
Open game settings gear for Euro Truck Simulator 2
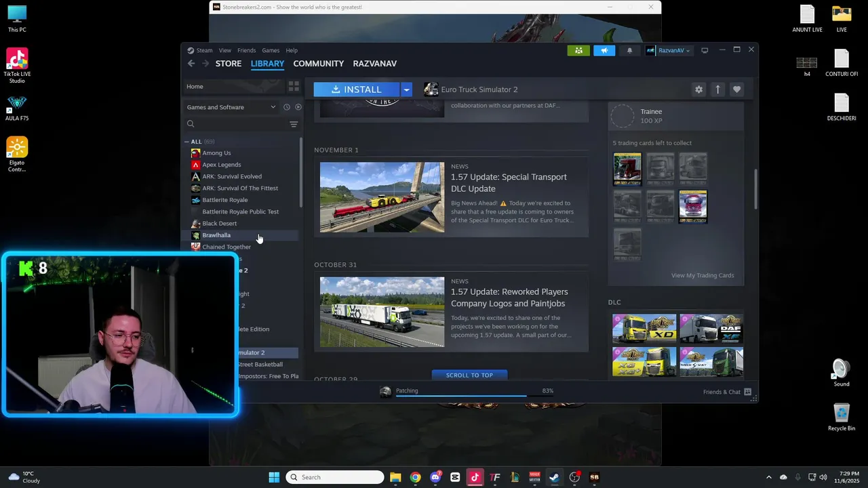(x=698, y=89)
